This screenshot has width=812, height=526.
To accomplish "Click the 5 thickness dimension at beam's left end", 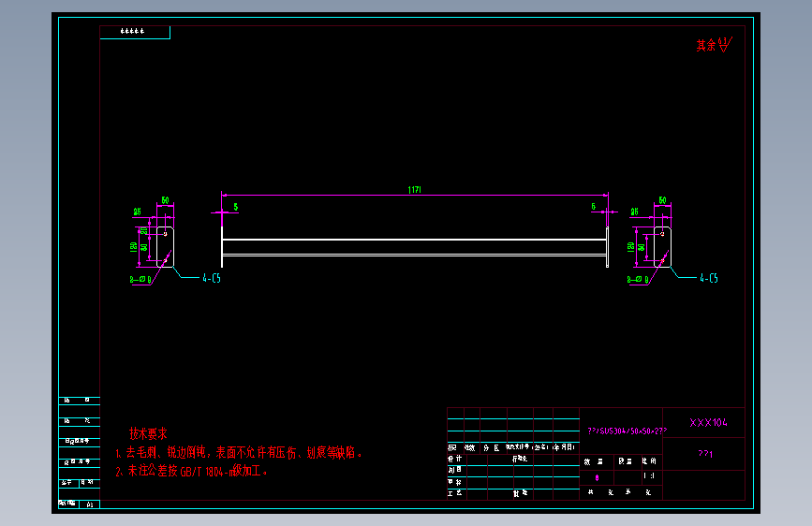I will (x=236, y=207).
